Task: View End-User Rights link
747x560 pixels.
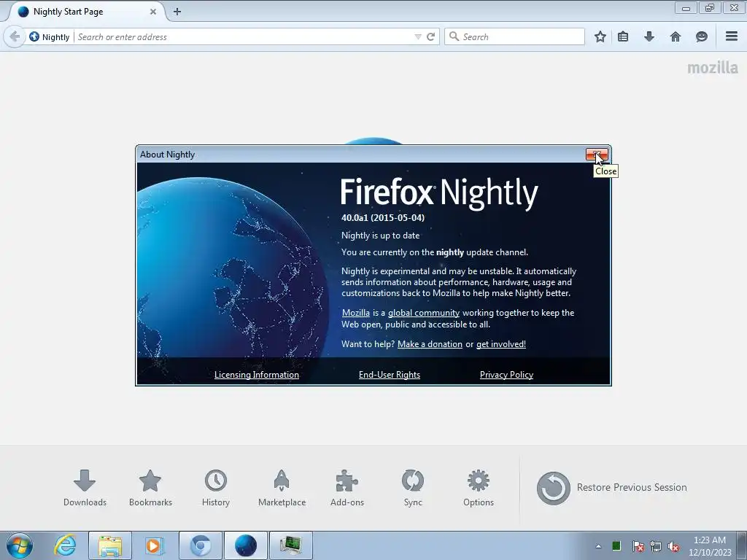Action: (x=390, y=375)
